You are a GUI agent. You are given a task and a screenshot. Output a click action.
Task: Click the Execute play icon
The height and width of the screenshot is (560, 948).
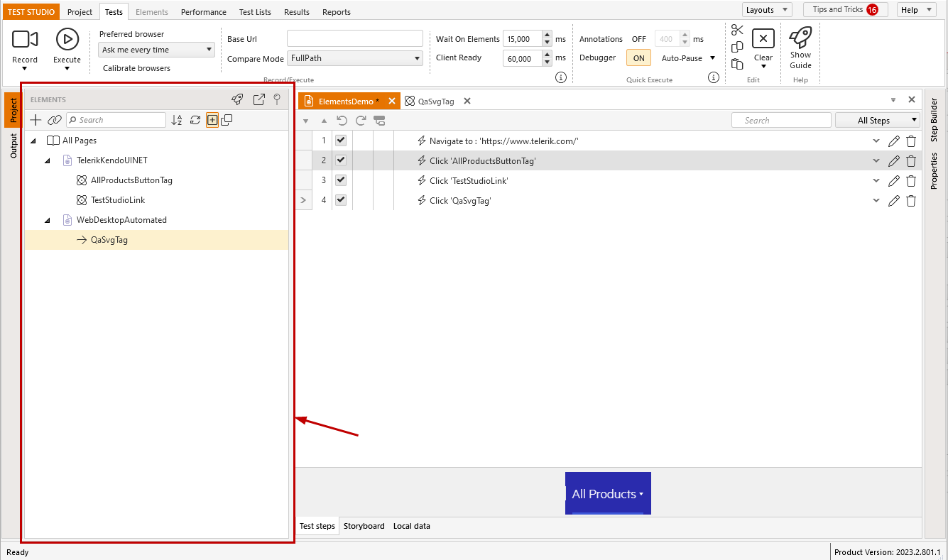[67, 39]
